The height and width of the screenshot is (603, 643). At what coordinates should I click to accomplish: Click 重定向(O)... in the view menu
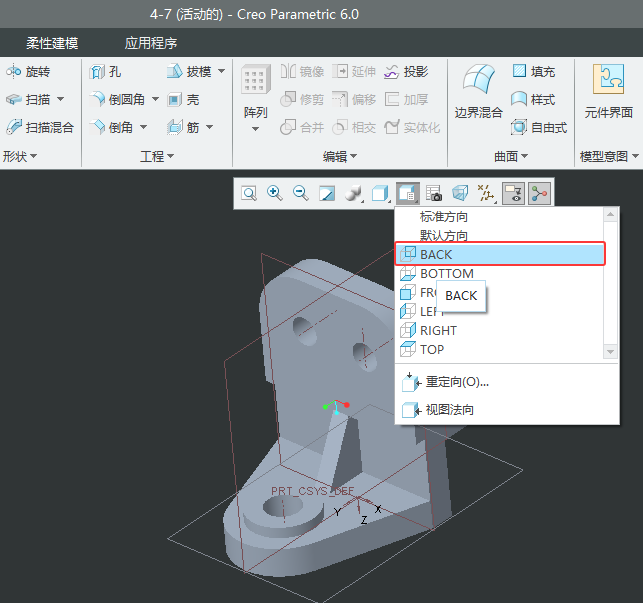point(446,382)
